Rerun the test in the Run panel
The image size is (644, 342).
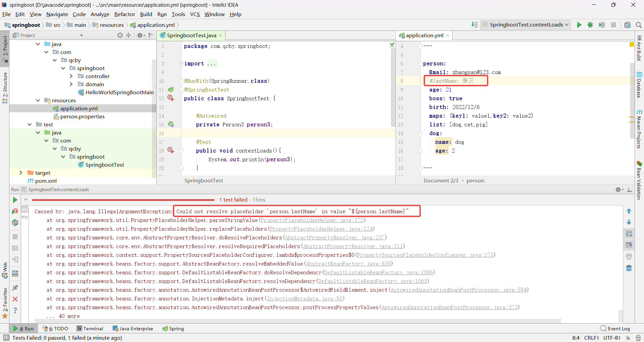(x=15, y=200)
